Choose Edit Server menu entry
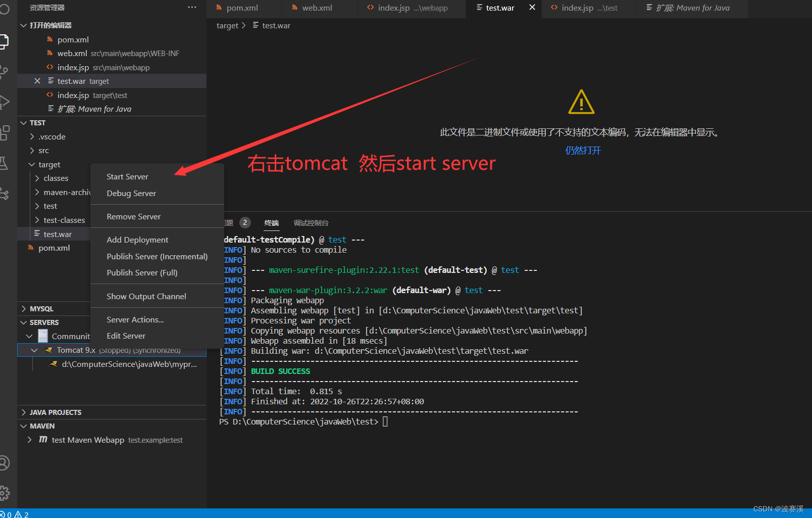The image size is (812, 518). tap(157, 336)
